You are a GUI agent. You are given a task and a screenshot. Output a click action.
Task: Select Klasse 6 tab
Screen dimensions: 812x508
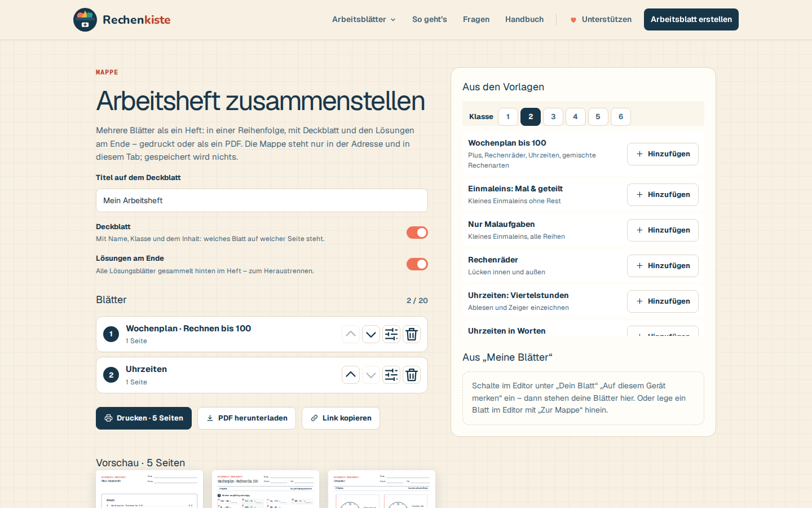pos(621,117)
